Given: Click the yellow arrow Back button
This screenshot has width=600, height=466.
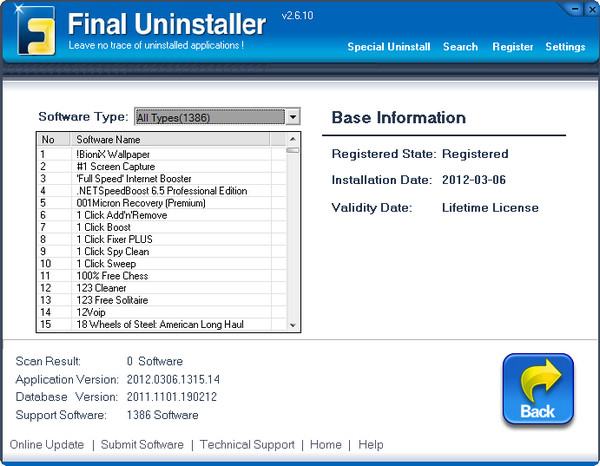Looking at the screenshot, I should pyautogui.click(x=538, y=387).
